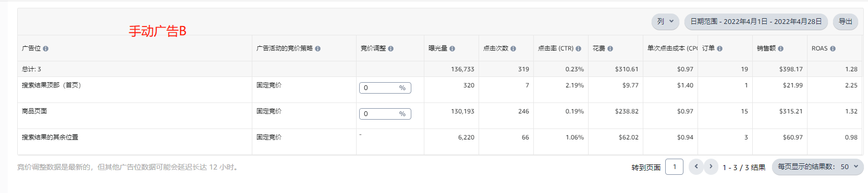Click bid adjustment field for 商品页面 row

[x=385, y=114]
